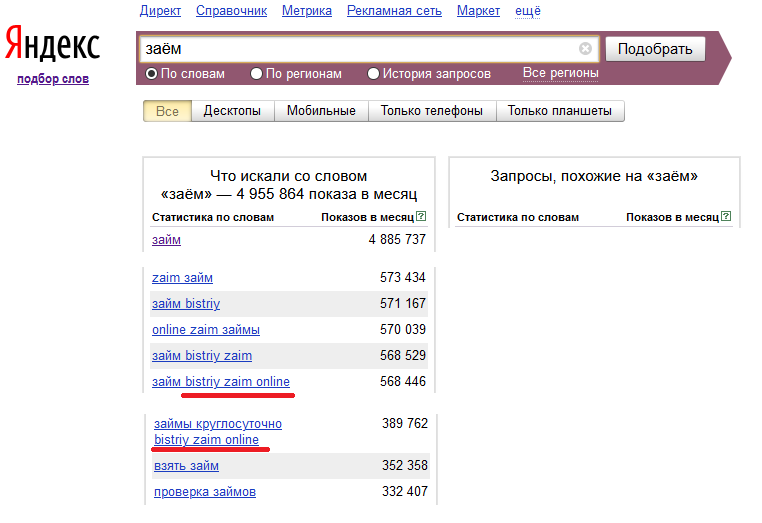The image size is (762, 523).
Task: Click the 'Подобрать' button
Action: [655, 49]
